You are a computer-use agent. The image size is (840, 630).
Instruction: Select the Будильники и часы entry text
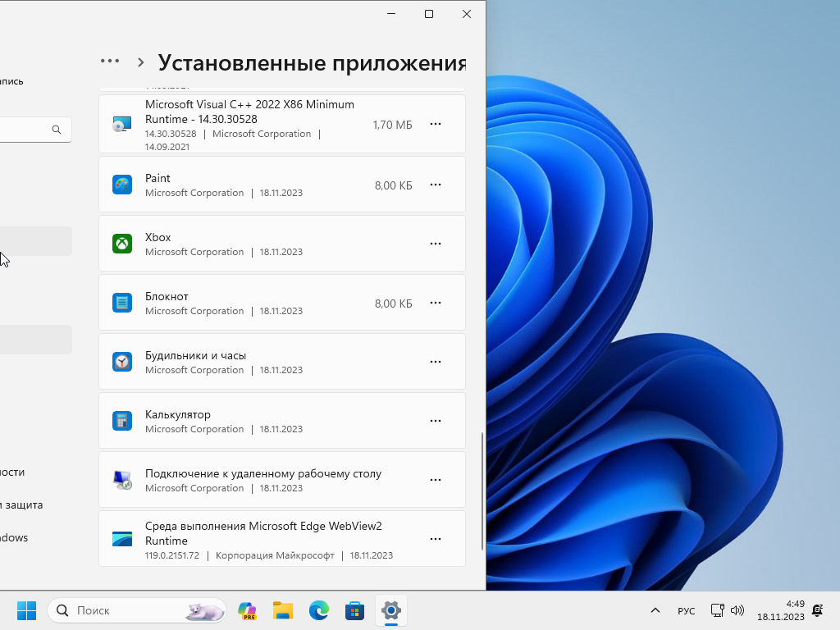195,356
